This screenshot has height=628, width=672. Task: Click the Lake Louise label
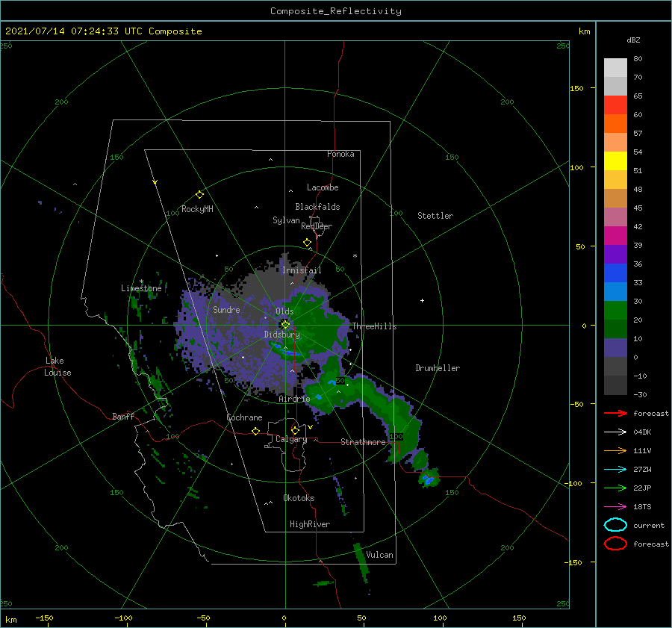pyautogui.click(x=58, y=367)
